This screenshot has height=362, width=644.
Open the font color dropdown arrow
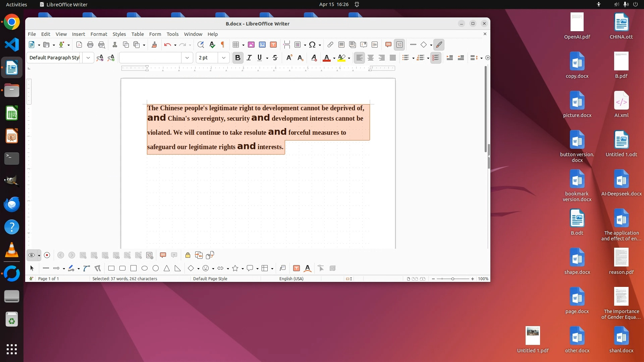pyautogui.click(x=334, y=58)
